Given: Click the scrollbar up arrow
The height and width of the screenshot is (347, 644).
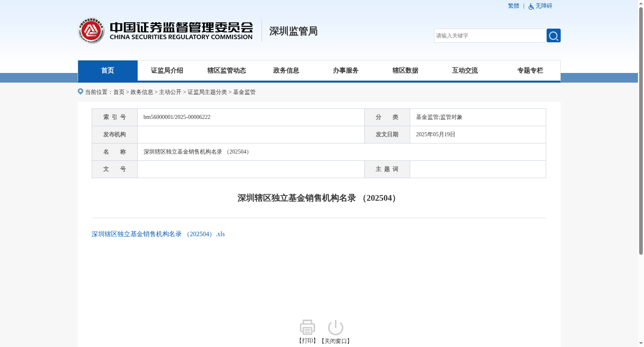Looking at the screenshot, I should point(641,3).
